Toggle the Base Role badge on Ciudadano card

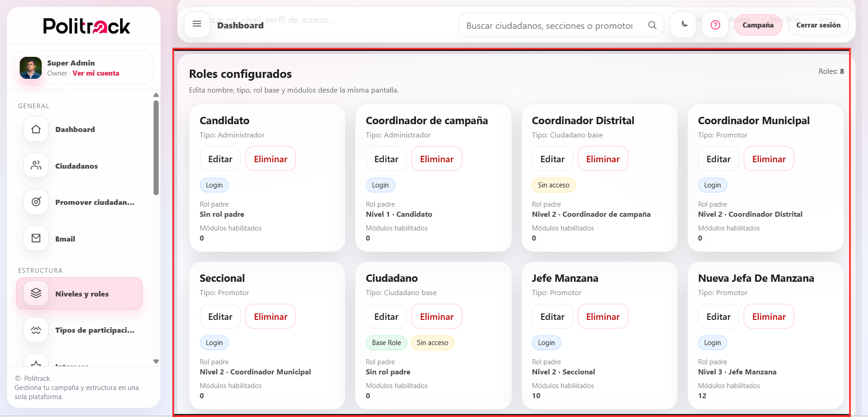click(386, 342)
